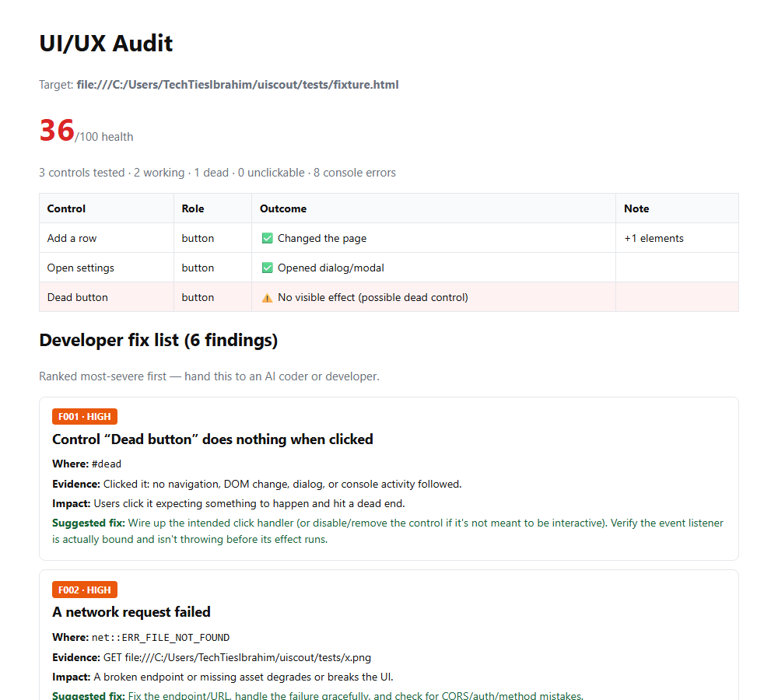
Task: Click the Impact line about broken endpoint or missing asset
Action: 223,677
